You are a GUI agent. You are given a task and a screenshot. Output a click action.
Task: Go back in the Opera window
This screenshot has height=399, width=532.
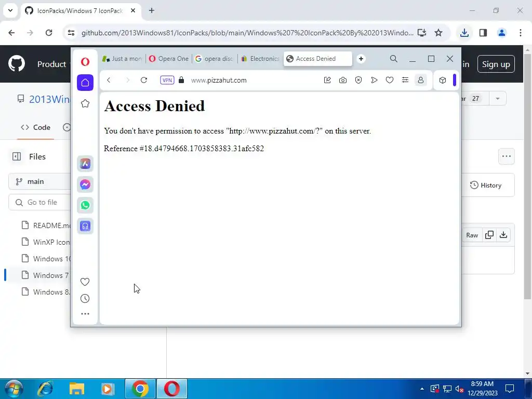109,80
